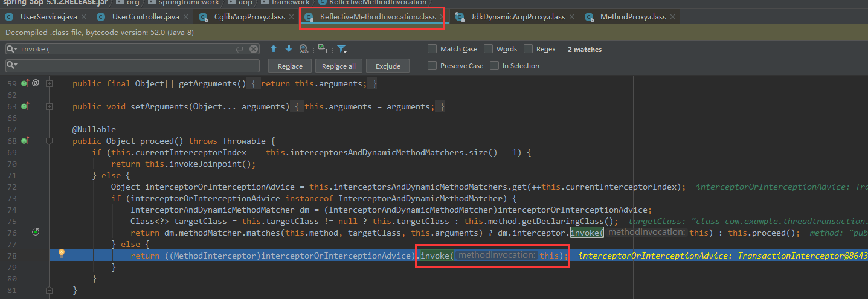Click the 2 matches search result count

click(585, 50)
